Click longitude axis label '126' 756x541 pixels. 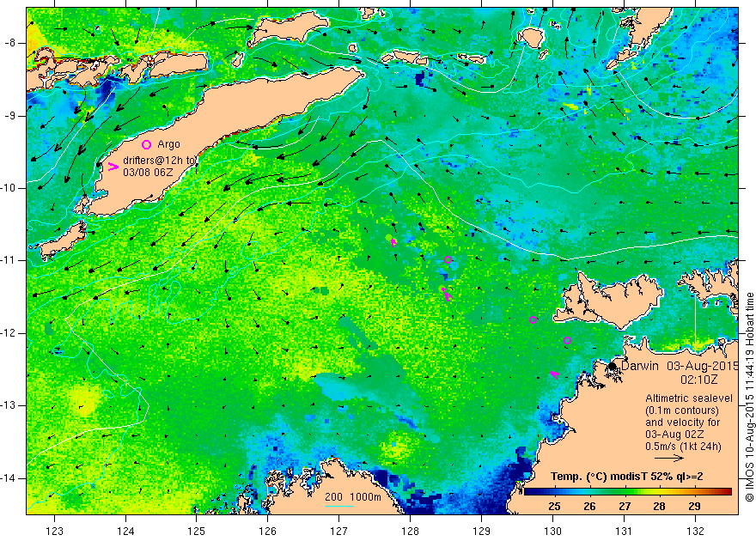click(x=267, y=531)
